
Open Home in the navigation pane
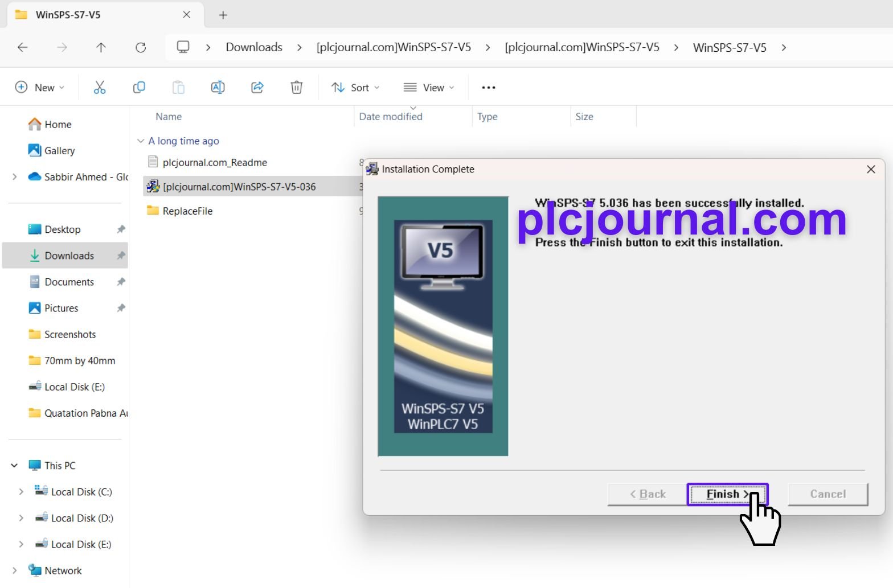(58, 124)
